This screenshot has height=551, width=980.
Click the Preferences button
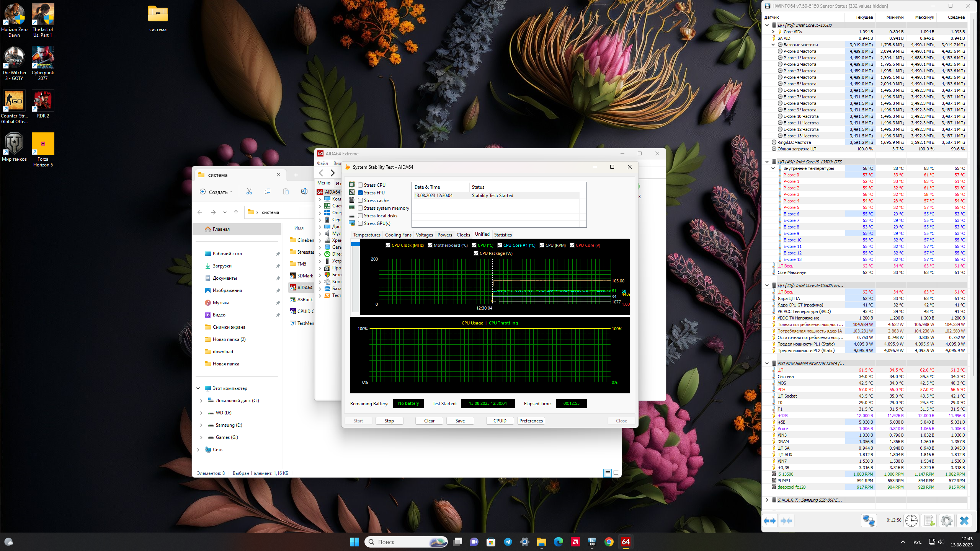point(531,421)
